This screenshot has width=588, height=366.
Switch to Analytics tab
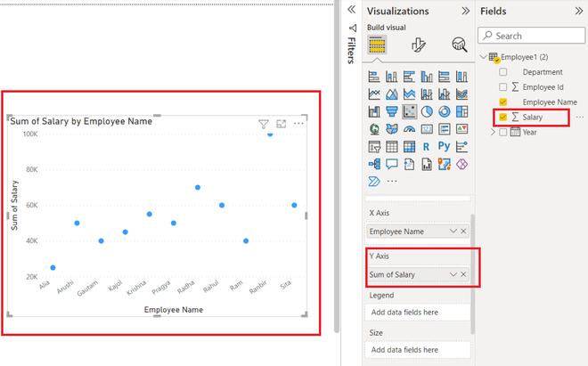click(x=460, y=45)
